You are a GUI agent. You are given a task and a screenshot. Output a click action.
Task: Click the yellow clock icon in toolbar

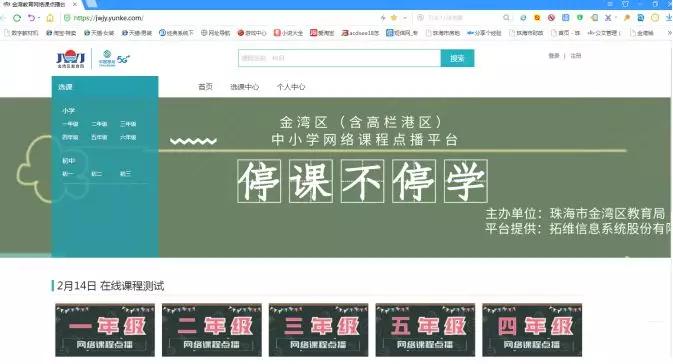(x=655, y=18)
